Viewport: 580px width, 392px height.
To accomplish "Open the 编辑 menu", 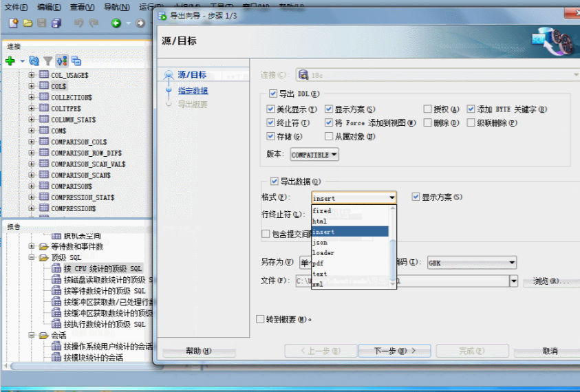I will click(50, 7).
